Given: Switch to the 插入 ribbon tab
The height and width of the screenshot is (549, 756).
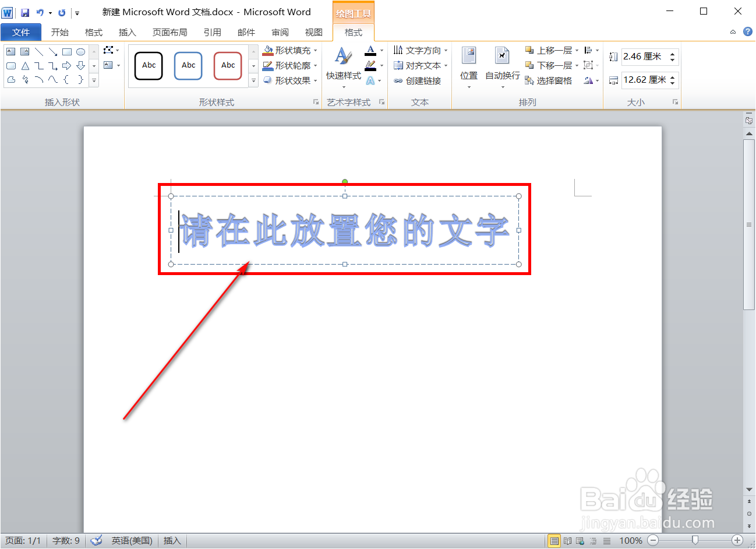Looking at the screenshot, I should (x=127, y=32).
